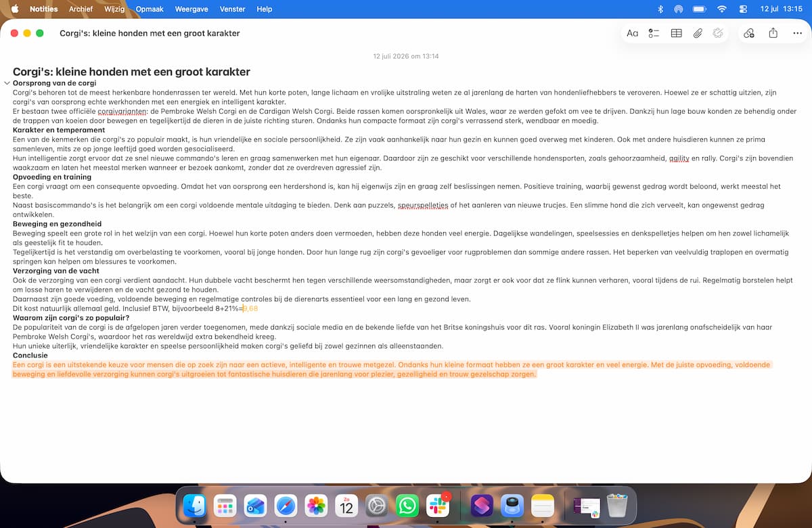Click the 13:15 clock in menu bar

(x=793, y=9)
